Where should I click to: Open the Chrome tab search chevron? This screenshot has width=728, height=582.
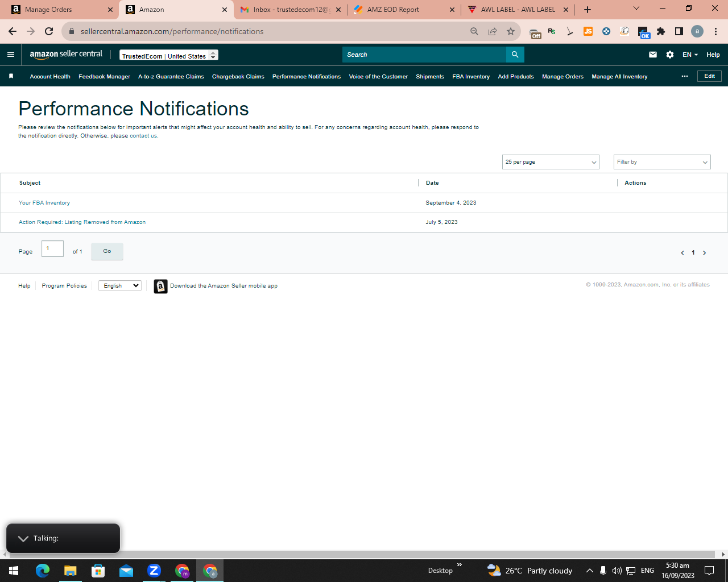click(636, 8)
